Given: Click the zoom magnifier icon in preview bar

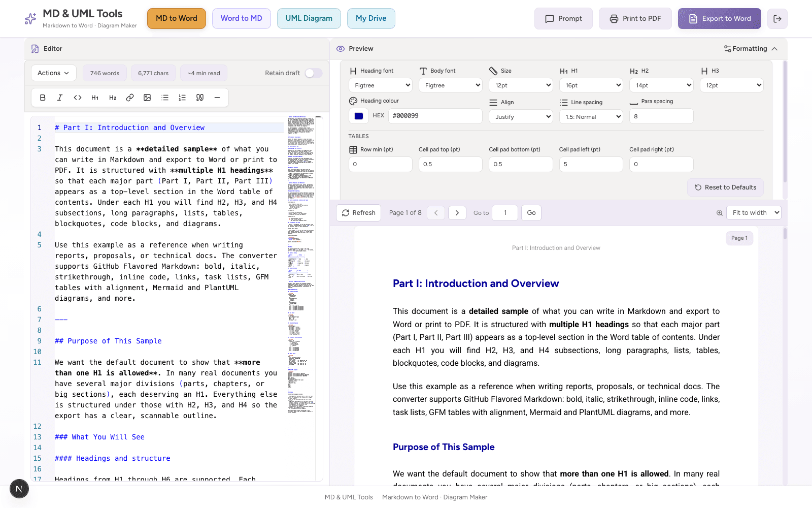Looking at the screenshot, I should [719, 213].
